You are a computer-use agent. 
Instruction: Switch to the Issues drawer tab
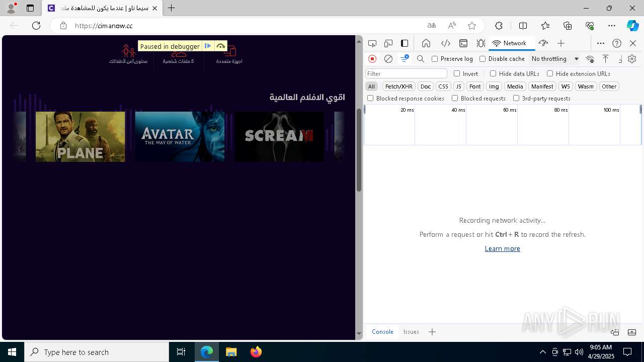tap(411, 332)
